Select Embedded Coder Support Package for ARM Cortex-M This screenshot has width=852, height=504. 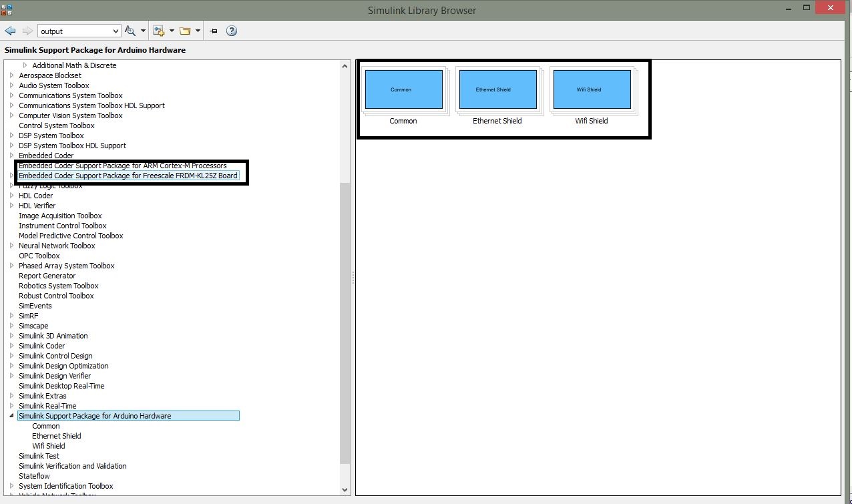[x=123, y=166]
